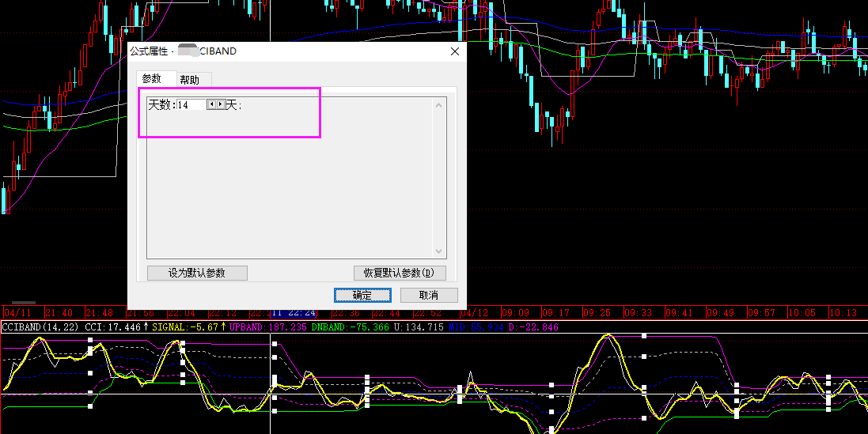Click the 10:05 time axis label
This screenshot has height=434, width=868.
(802, 314)
